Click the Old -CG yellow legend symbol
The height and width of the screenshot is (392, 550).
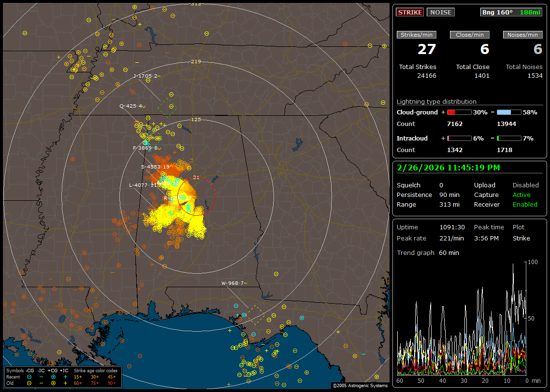(x=29, y=383)
